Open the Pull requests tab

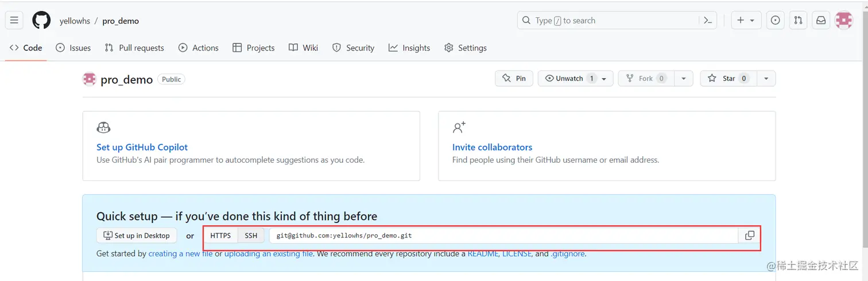point(134,48)
